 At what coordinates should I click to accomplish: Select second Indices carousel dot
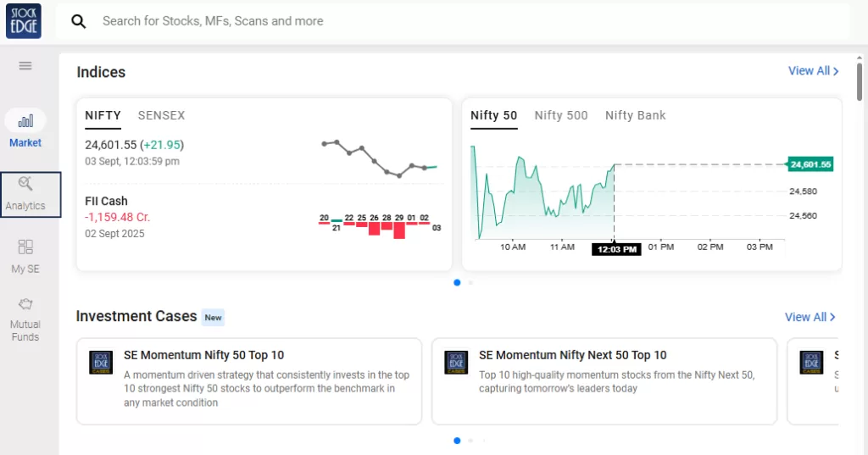[470, 283]
